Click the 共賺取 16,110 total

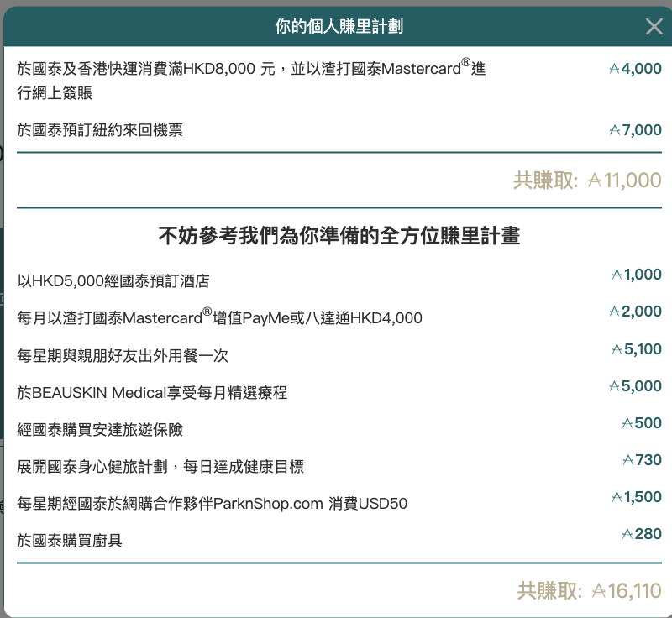coord(590,590)
